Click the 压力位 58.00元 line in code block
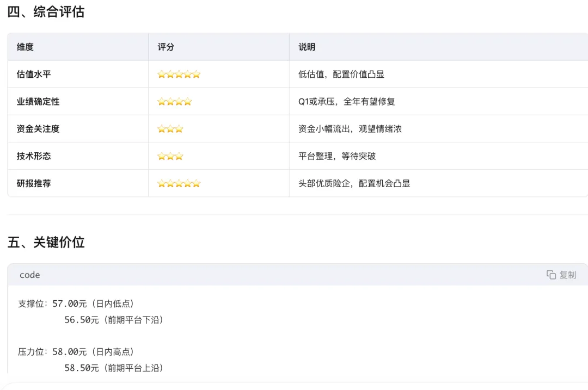Viewport: 588px width, 390px height. pos(76,352)
